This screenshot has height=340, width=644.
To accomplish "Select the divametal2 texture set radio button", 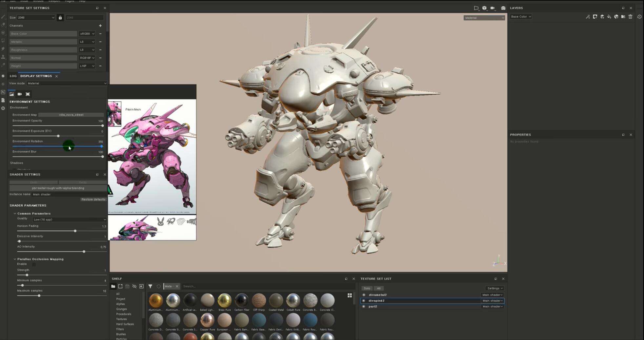I will click(364, 295).
